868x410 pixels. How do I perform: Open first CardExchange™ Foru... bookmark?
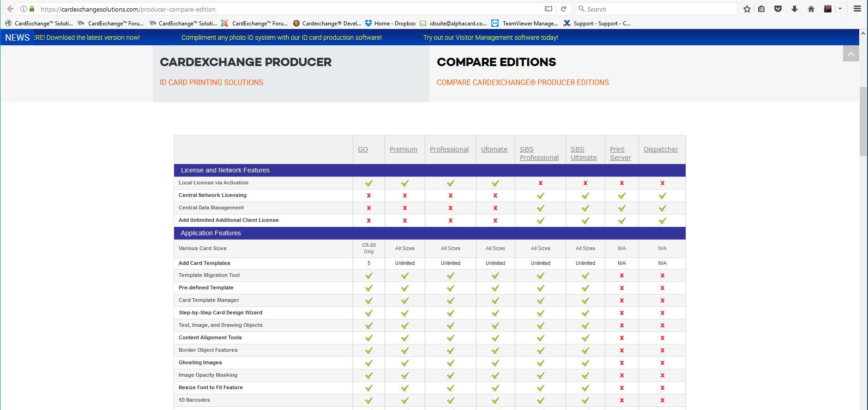coord(110,23)
